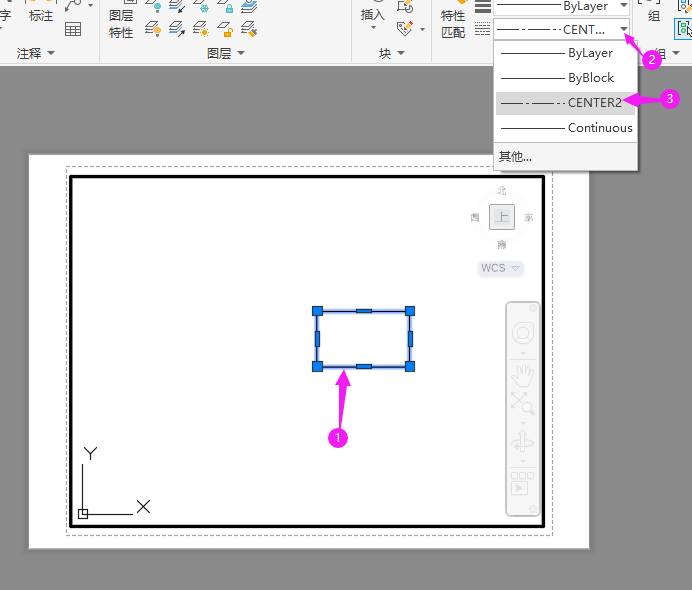The width and height of the screenshot is (692, 590).
Task: Choose ByLayer in the linetype list
Action: click(566, 53)
